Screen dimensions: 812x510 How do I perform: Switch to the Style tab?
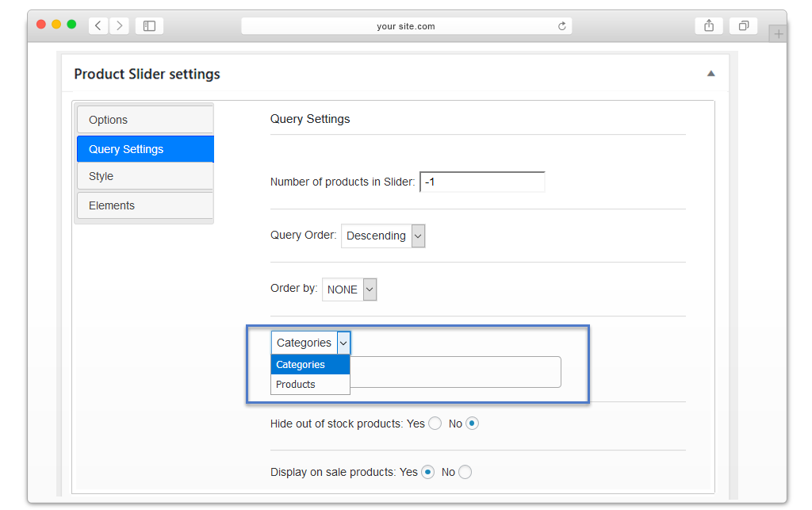[x=145, y=176]
